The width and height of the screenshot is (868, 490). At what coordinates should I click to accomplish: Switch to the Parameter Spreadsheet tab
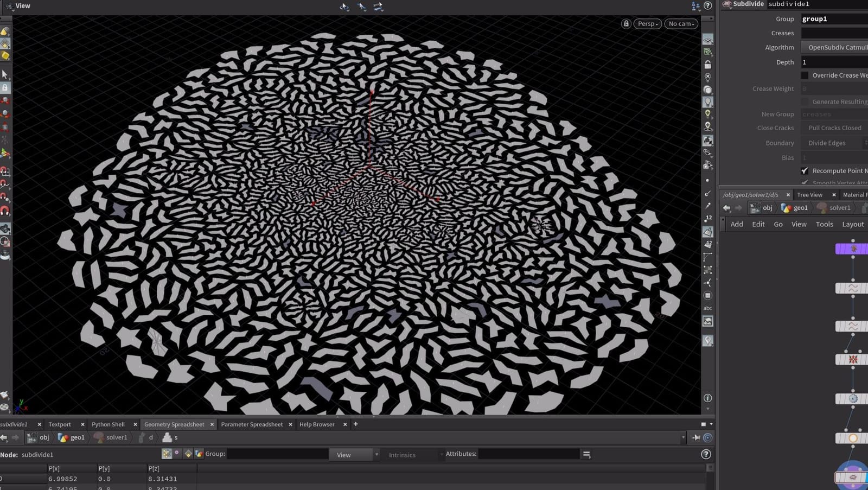[252, 424]
